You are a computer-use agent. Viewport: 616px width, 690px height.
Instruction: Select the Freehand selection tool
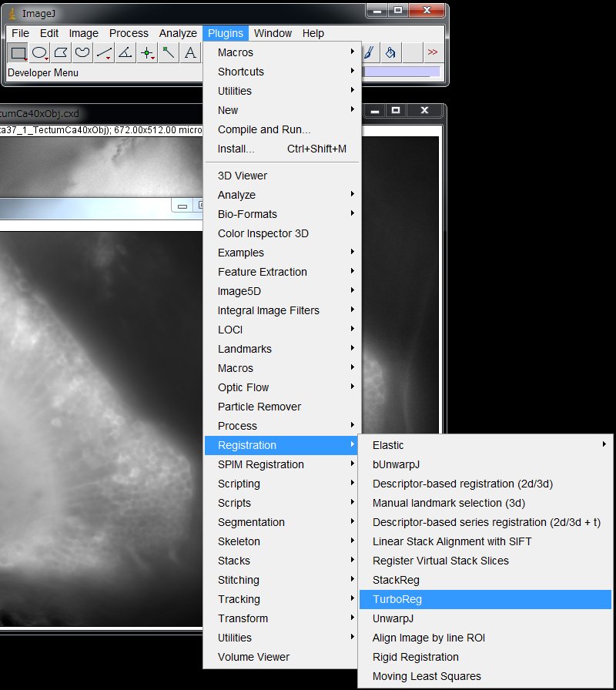[x=82, y=53]
